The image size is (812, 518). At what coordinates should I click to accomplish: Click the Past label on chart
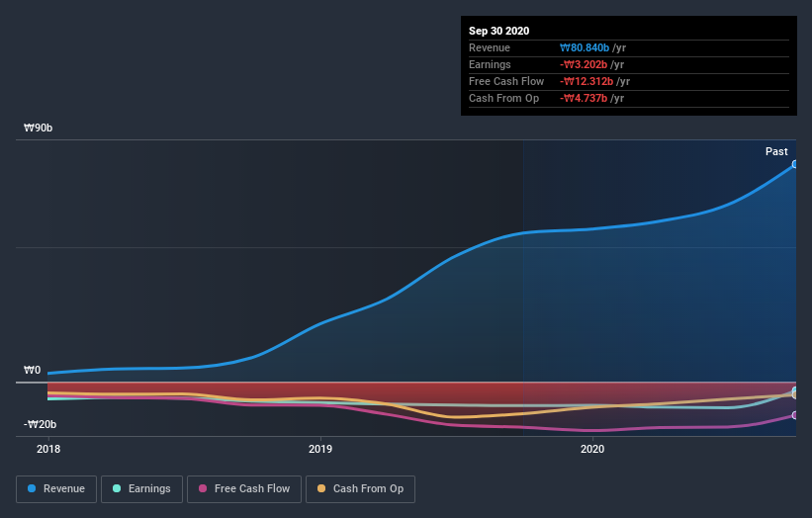click(776, 151)
